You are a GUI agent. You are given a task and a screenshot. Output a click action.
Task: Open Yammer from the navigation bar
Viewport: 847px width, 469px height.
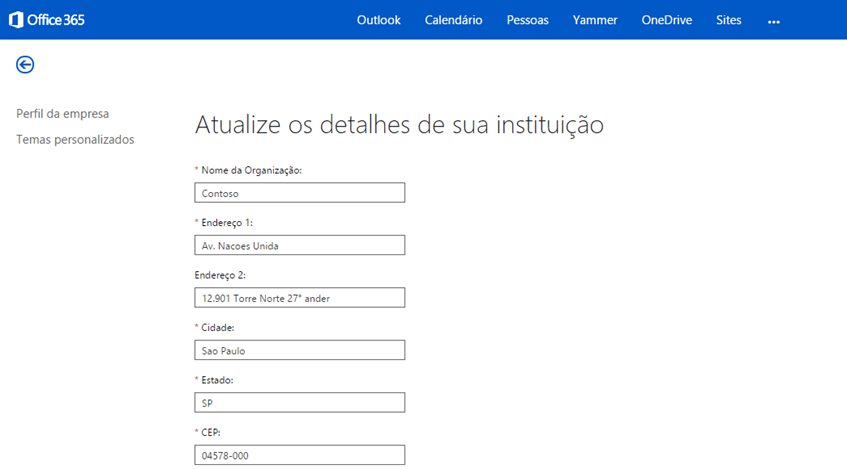click(x=595, y=20)
